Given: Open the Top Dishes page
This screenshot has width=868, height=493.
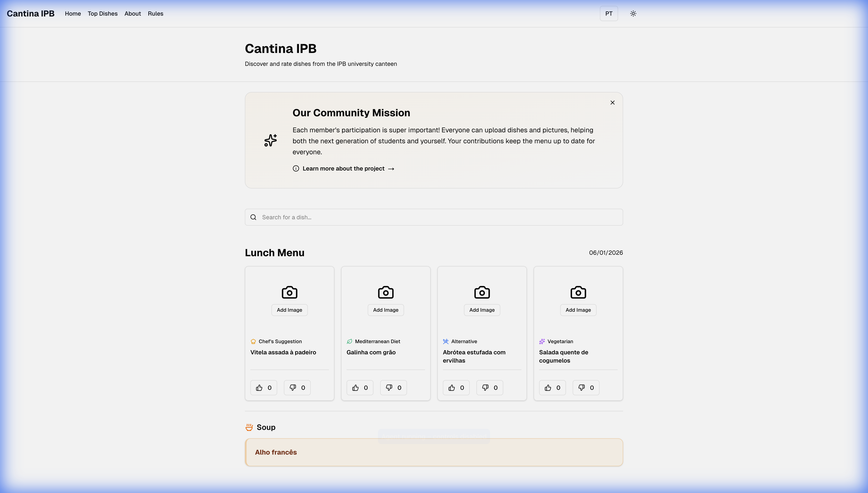Looking at the screenshot, I should pyautogui.click(x=103, y=14).
